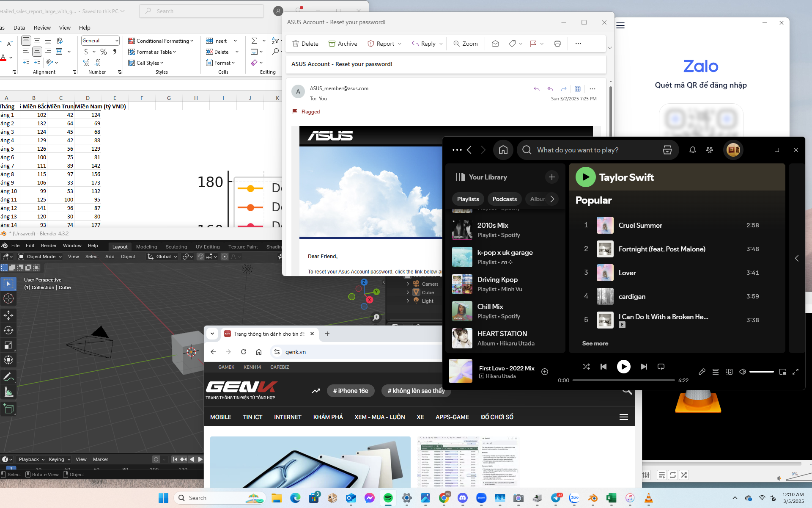Expand the Camera item in Blender outliner
The image size is (812, 508).
pos(408,284)
